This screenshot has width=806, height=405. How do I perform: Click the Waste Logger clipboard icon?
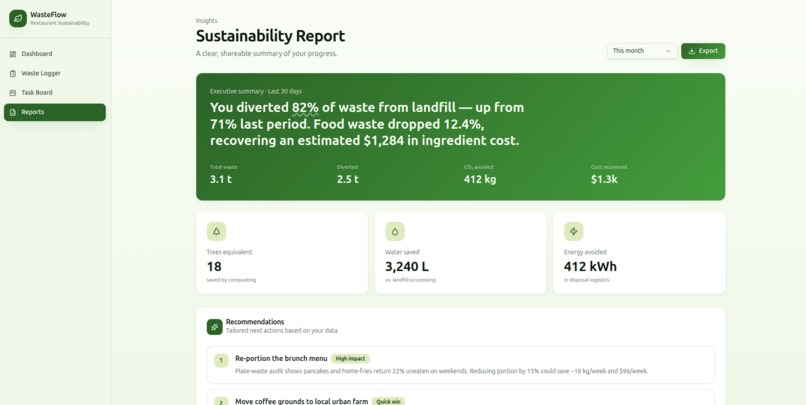[x=13, y=73]
